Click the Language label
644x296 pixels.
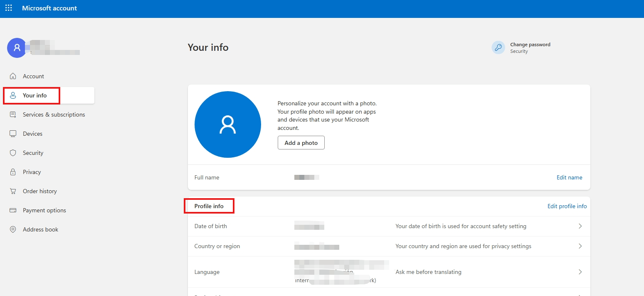coord(207,272)
